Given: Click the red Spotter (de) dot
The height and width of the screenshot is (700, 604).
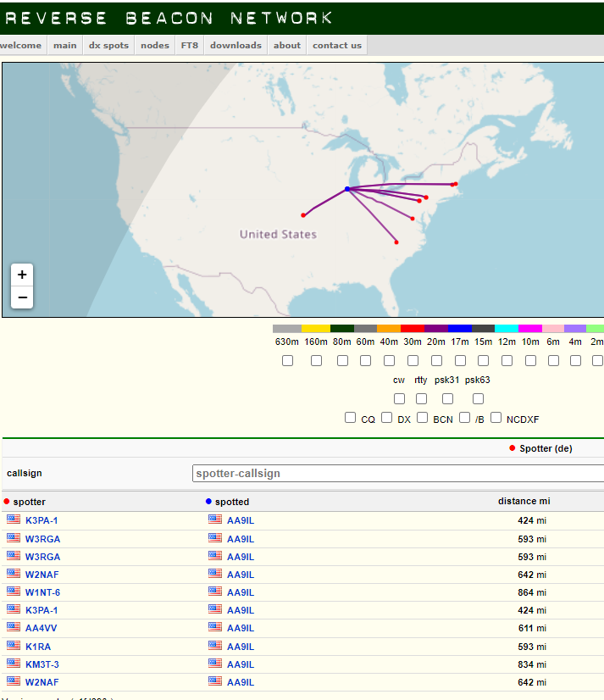Looking at the screenshot, I should pyautogui.click(x=513, y=448).
